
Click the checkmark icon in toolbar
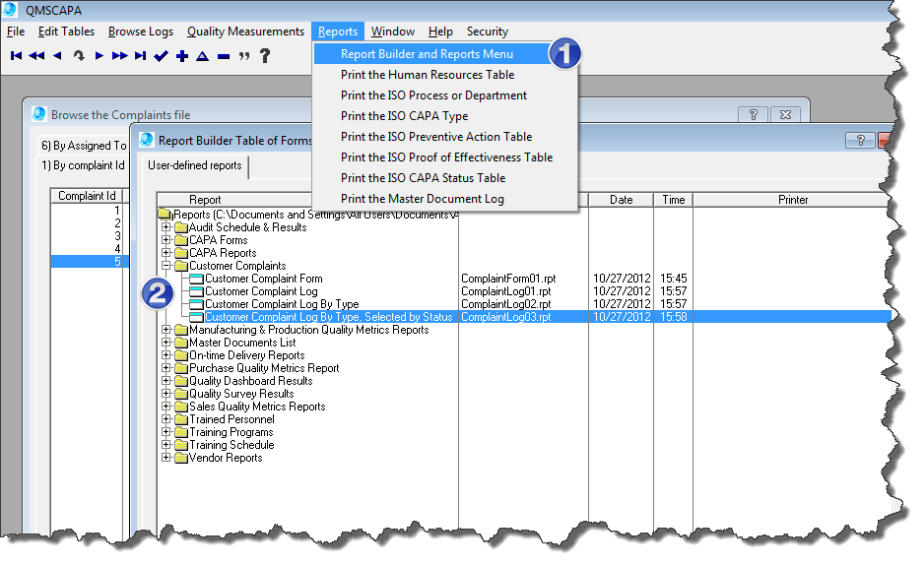(162, 56)
